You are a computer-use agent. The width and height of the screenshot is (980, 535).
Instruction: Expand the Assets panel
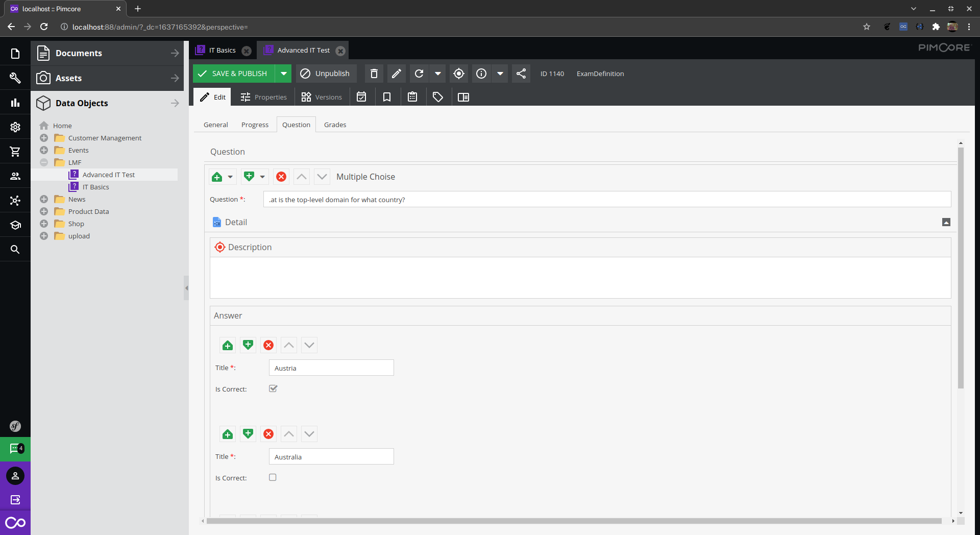[175, 78]
